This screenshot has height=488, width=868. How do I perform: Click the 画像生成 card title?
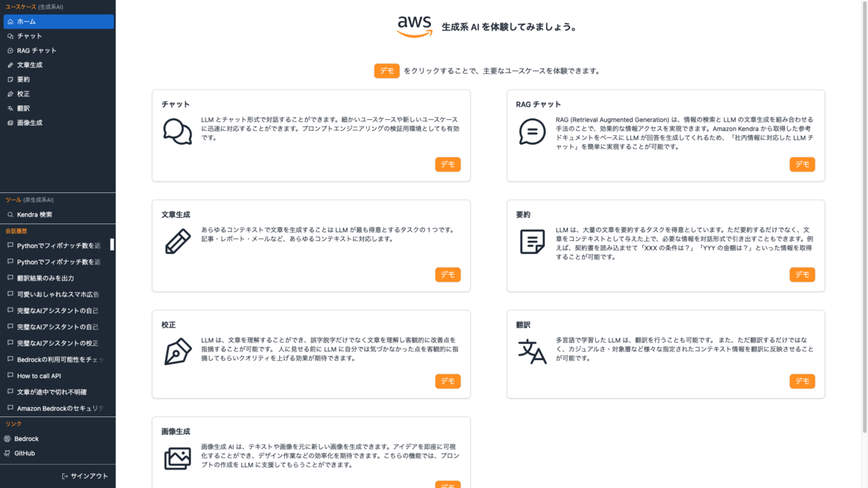pyautogui.click(x=176, y=432)
